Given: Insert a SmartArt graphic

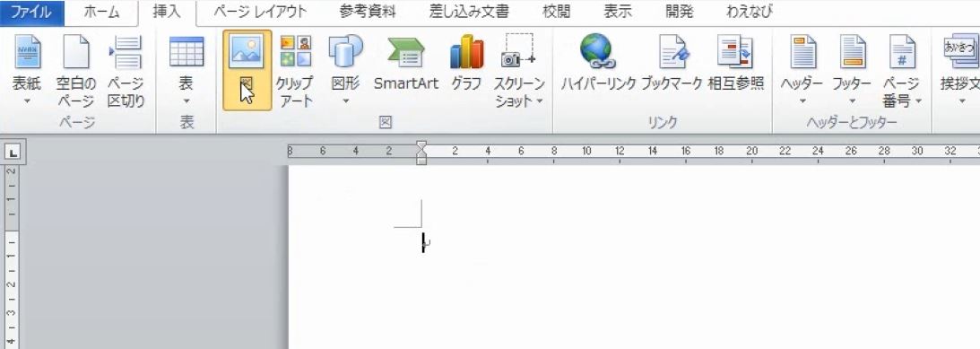Looking at the screenshot, I should click(406, 63).
